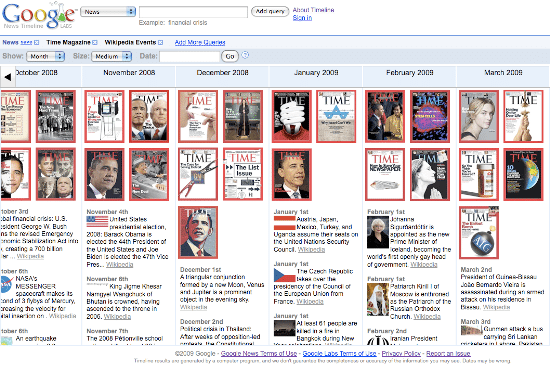
Task: Click the Sign in link
Action: click(302, 18)
